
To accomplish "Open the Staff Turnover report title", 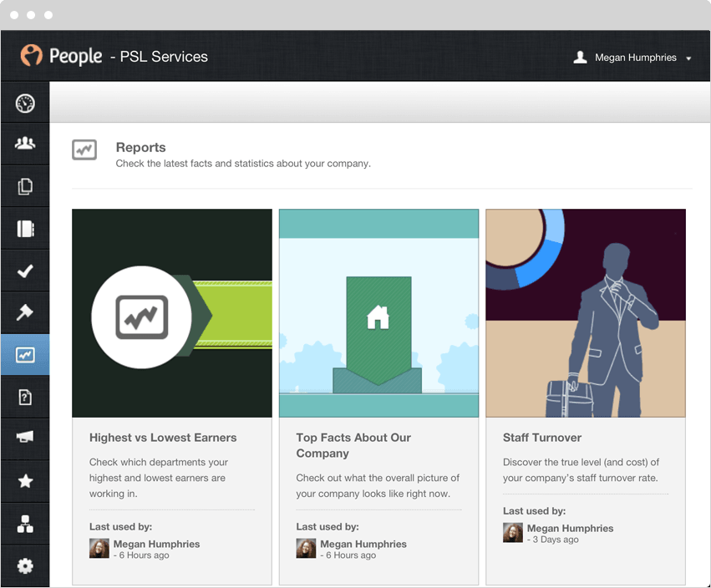I will click(542, 438).
